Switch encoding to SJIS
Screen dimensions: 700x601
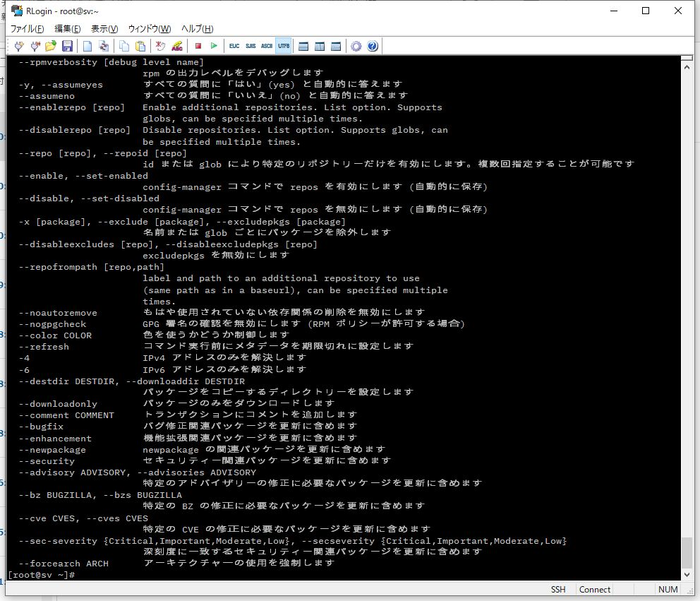[251, 46]
